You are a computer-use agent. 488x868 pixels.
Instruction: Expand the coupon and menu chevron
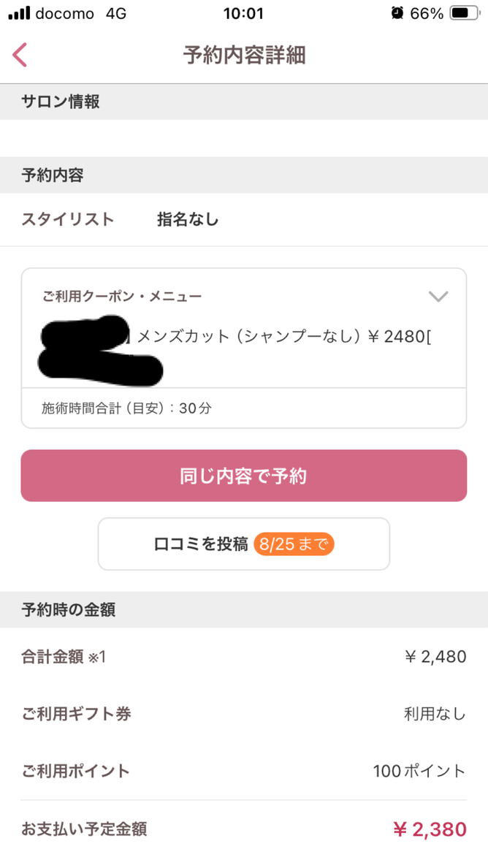coord(438,296)
